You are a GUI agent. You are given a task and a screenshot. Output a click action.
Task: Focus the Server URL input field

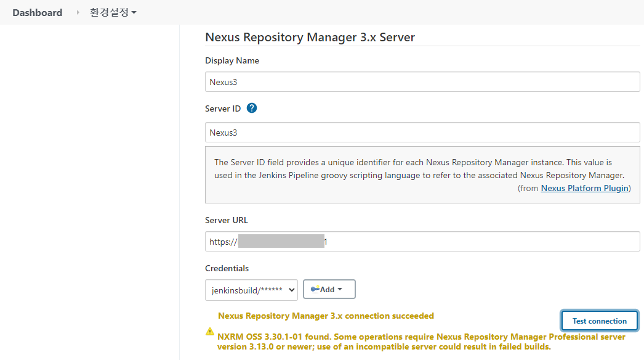pyautogui.click(x=422, y=242)
